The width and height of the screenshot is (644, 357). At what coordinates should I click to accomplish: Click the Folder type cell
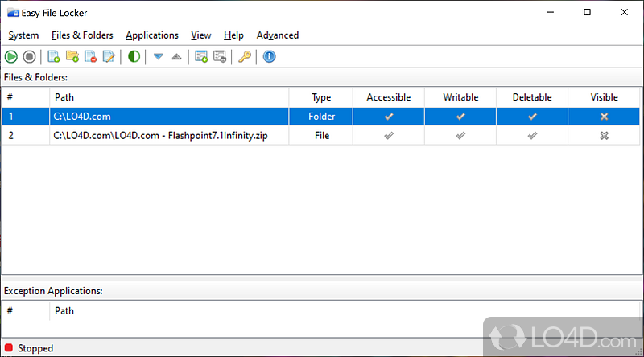320,117
